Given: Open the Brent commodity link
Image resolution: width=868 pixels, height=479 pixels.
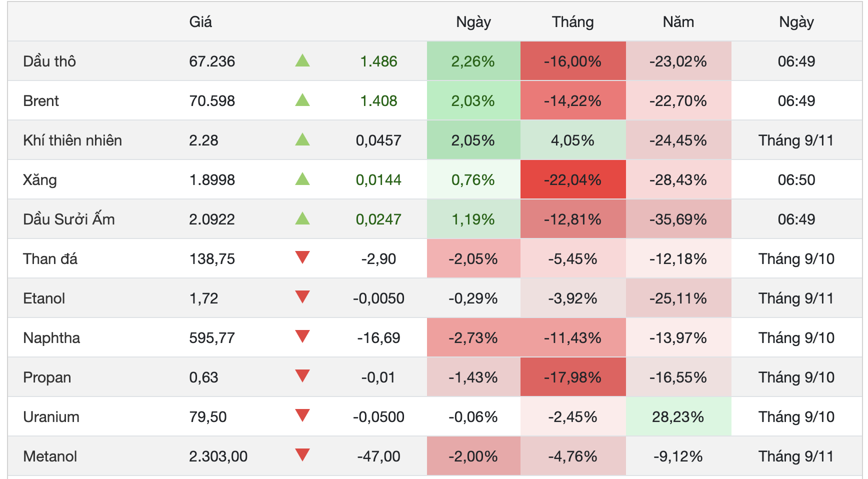Looking at the screenshot, I should point(41,101).
